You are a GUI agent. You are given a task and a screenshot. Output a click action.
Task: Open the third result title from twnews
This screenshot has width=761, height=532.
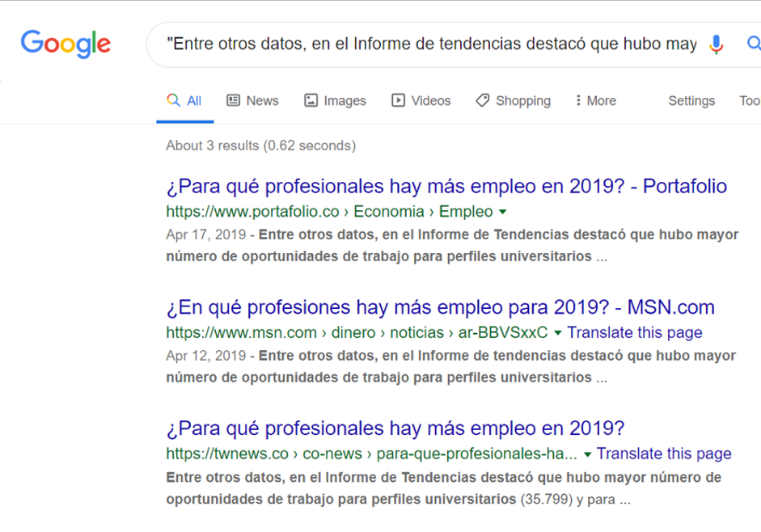(395, 429)
